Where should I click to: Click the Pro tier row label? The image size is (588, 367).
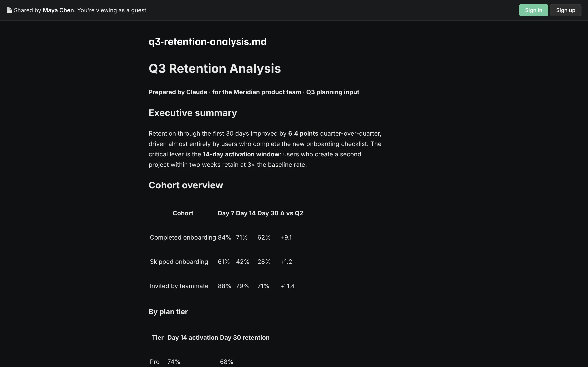155,362
